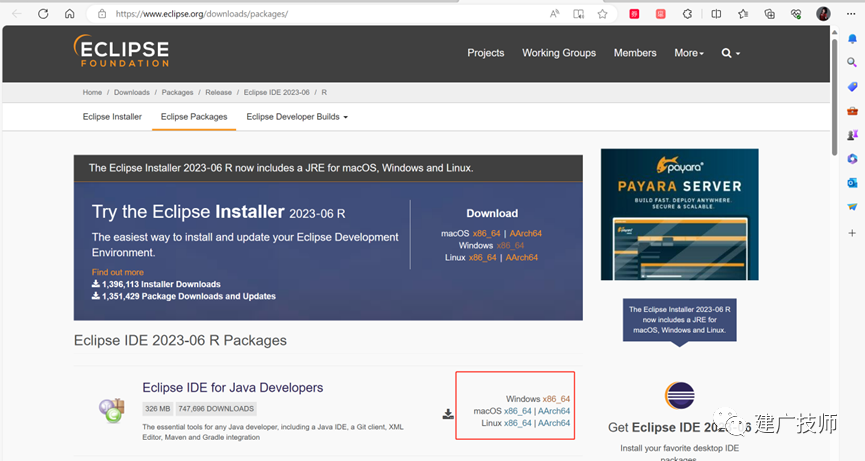
Task: Click the round Eclipse IDE logo
Action: coord(680,395)
